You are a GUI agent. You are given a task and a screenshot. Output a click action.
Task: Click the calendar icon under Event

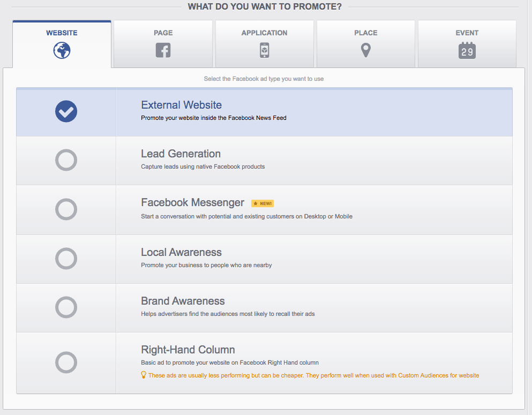click(x=467, y=50)
